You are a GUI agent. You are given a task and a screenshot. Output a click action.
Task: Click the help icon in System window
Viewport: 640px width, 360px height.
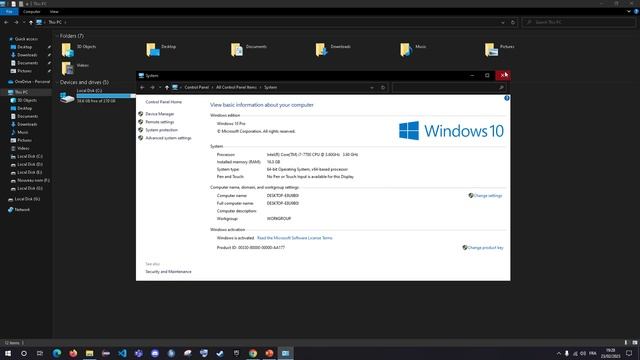pos(507,98)
